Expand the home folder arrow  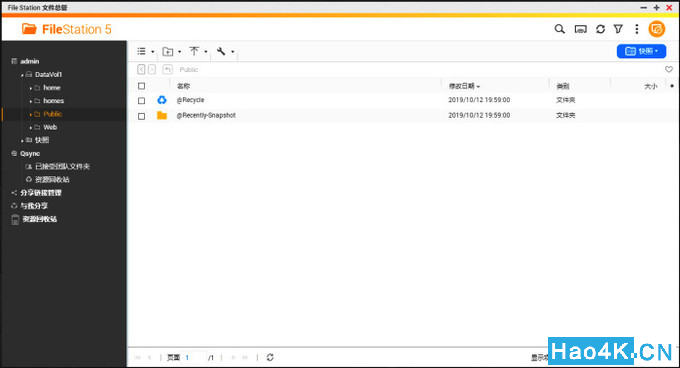click(31, 88)
